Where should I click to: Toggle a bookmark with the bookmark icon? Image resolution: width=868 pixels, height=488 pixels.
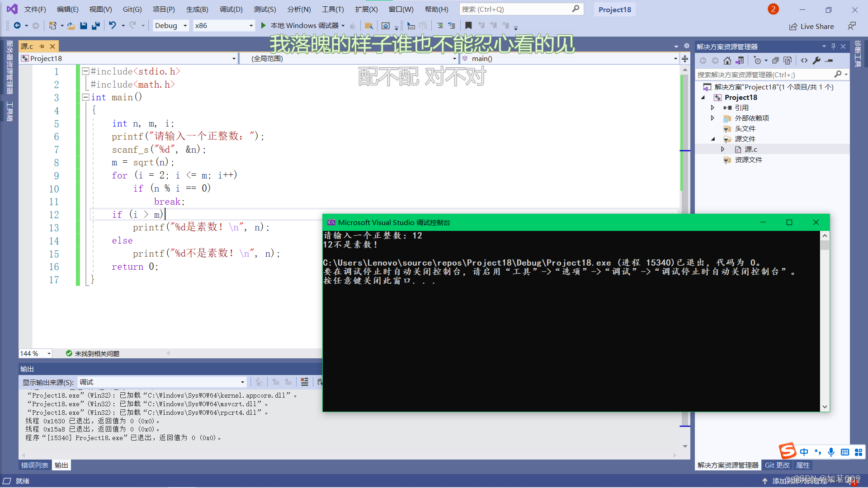click(x=468, y=26)
